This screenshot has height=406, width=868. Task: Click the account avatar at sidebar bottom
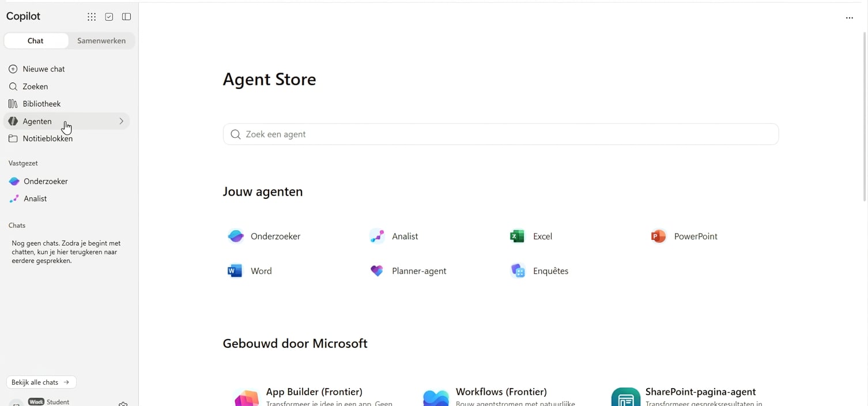pyautogui.click(x=16, y=403)
